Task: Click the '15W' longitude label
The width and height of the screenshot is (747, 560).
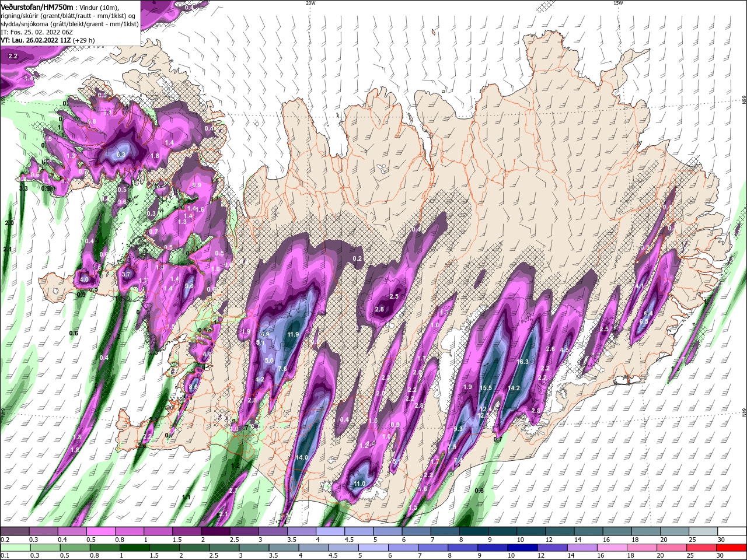Action: click(618, 3)
